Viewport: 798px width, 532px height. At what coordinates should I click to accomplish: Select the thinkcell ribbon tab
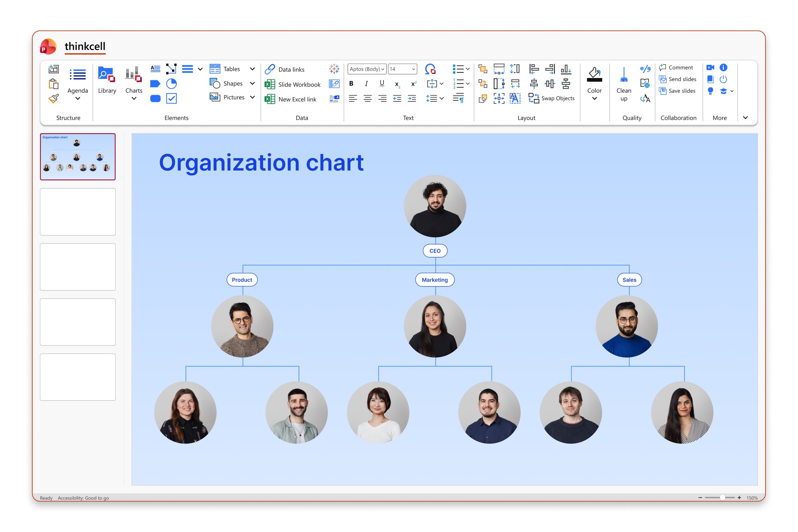point(85,46)
